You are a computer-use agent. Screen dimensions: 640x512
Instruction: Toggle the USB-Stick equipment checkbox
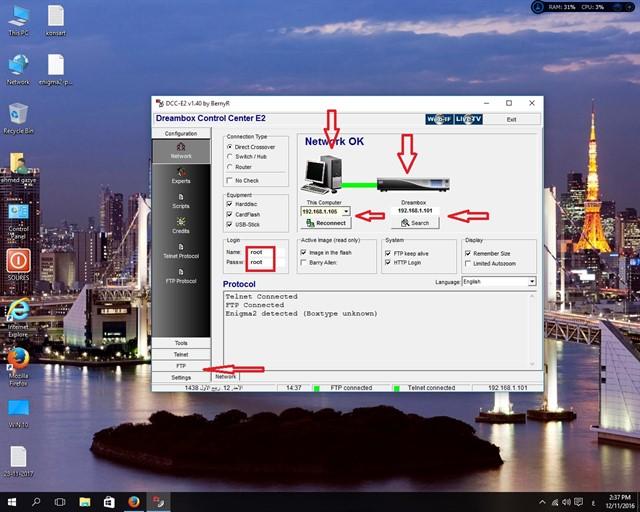coord(229,224)
